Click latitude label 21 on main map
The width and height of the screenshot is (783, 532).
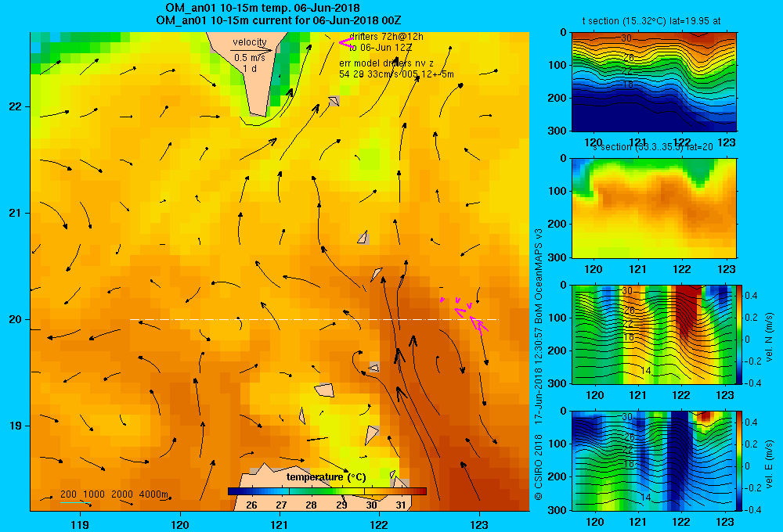[x=16, y=213]
